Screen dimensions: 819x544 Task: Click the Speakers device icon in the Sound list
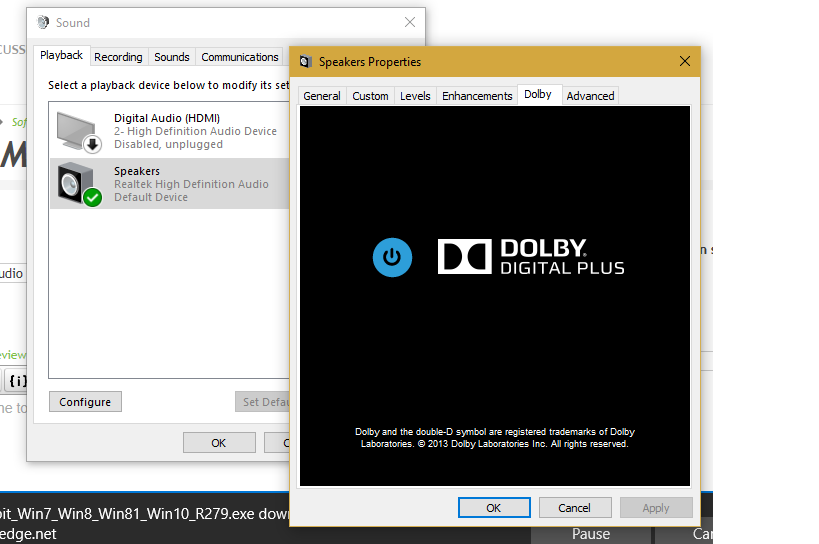pos(79,184)
